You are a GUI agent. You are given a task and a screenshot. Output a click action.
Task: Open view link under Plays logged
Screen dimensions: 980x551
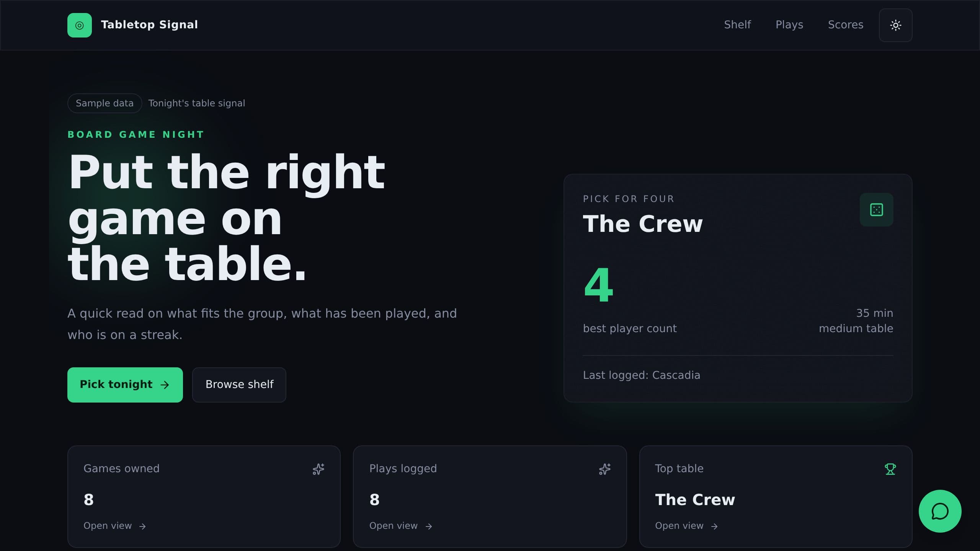400,526
